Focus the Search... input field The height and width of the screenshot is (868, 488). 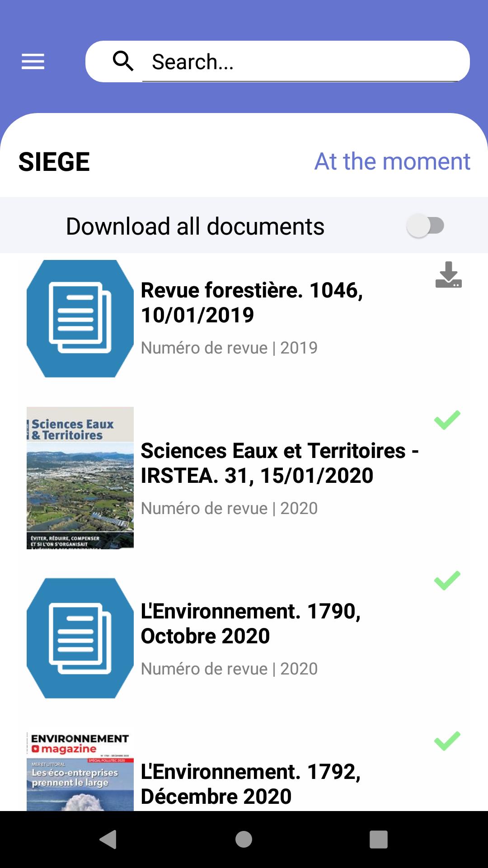[x=300, y=61]
